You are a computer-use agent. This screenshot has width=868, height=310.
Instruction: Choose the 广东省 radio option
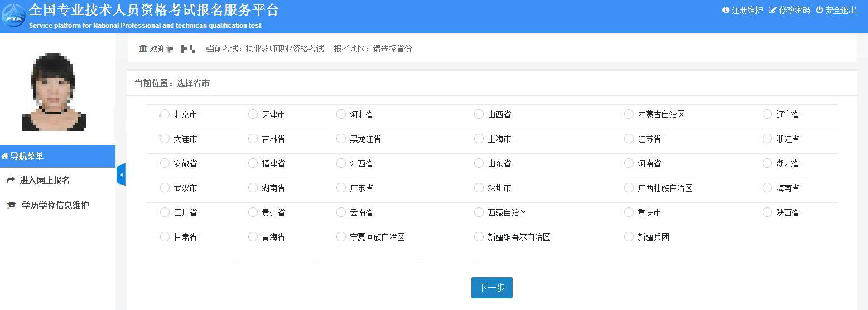click(341, 188)
